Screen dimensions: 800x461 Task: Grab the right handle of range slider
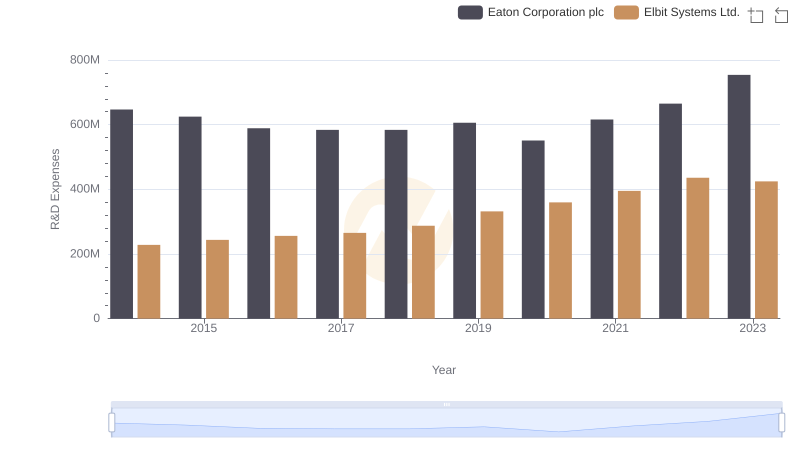pyautogui.click(x=781, y=423)
